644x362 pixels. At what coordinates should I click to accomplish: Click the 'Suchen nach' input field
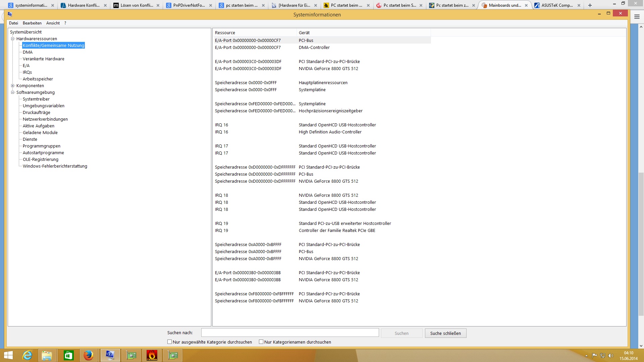[x=290, y=333]
